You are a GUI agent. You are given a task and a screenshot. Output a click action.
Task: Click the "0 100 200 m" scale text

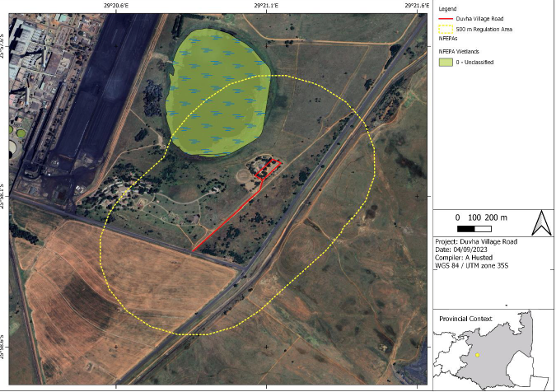[x=481, y=217]
